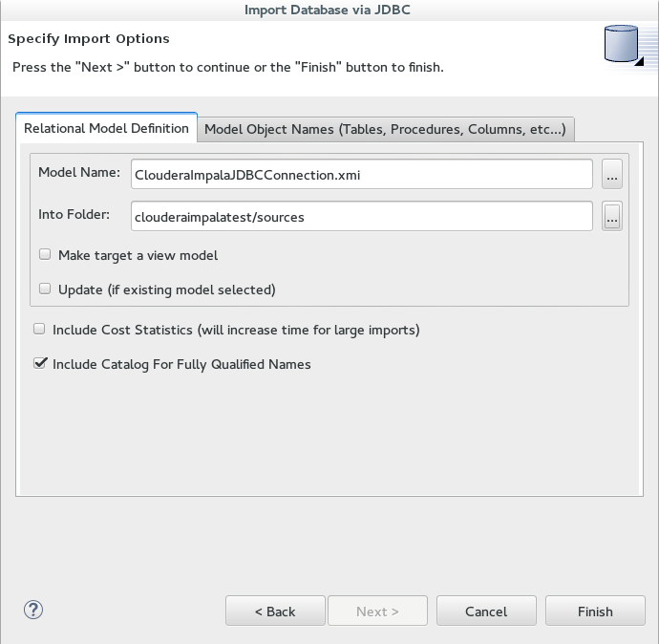Finish the JDBC import
The height and width of the screenshot is (644, 659).
pyautogui.click(x=595, y=611)
